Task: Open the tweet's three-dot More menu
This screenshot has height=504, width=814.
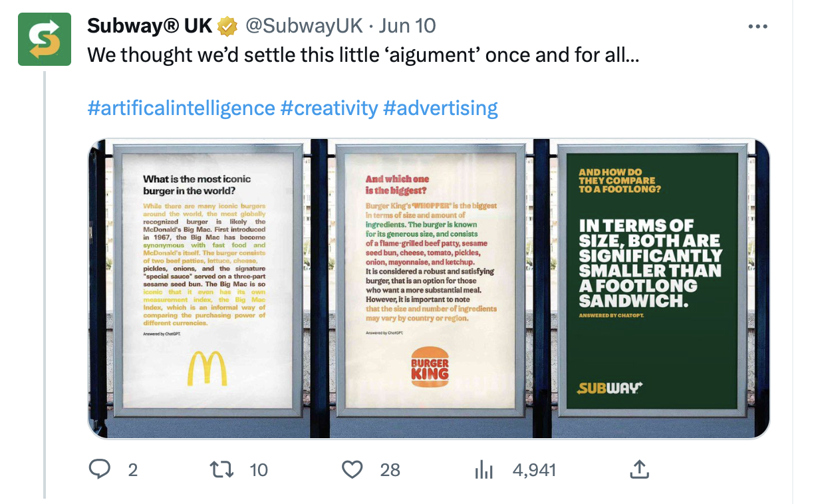Action: point(757,27)
